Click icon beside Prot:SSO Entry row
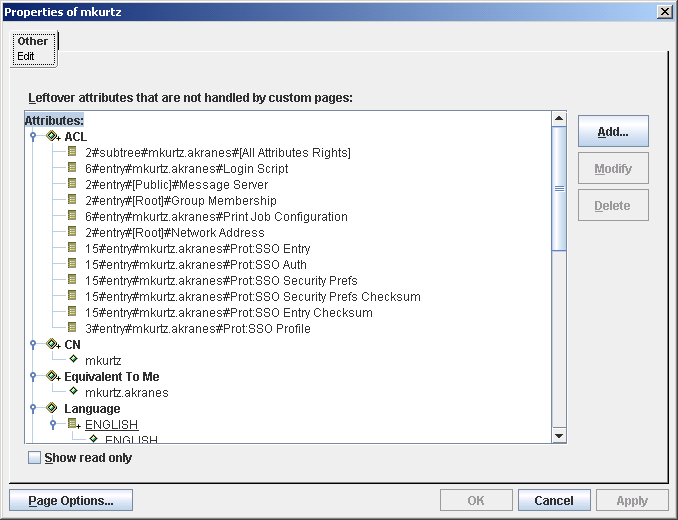 [x=72, y=247]
